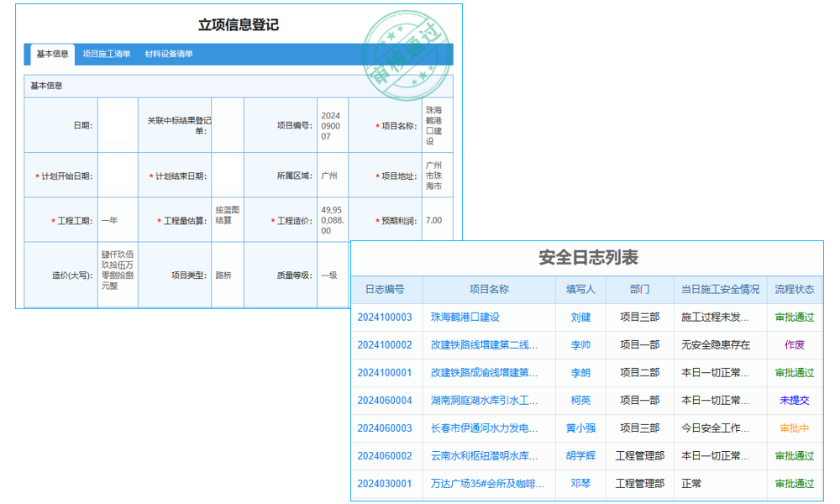
Task: Open safety log 2024030001
Action: coord(386,485)
